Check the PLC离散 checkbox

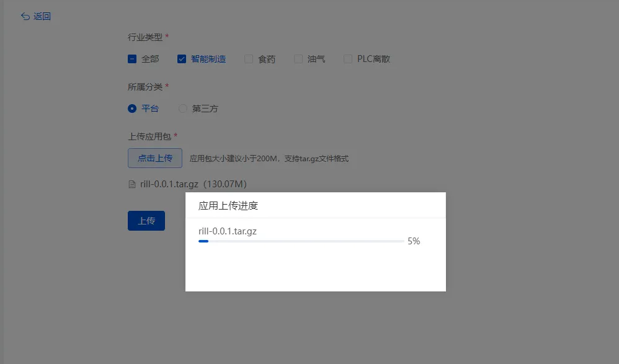click(x=347, y=58)
